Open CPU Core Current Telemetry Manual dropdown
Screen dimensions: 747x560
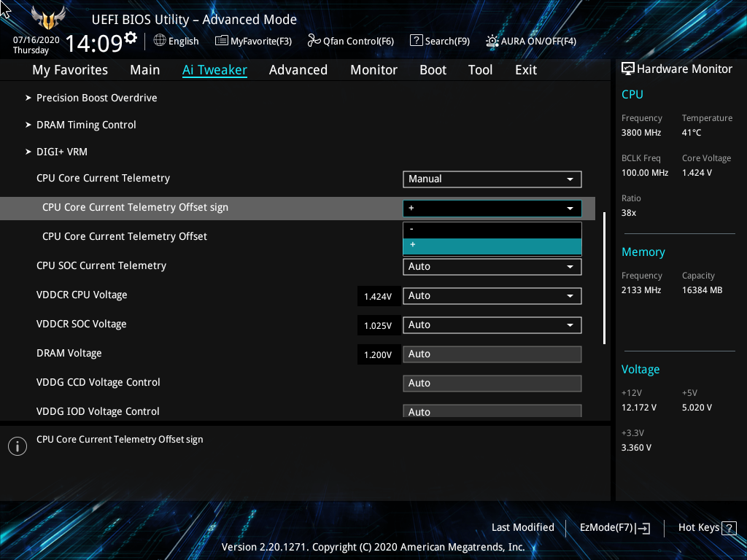pos(492,179)
